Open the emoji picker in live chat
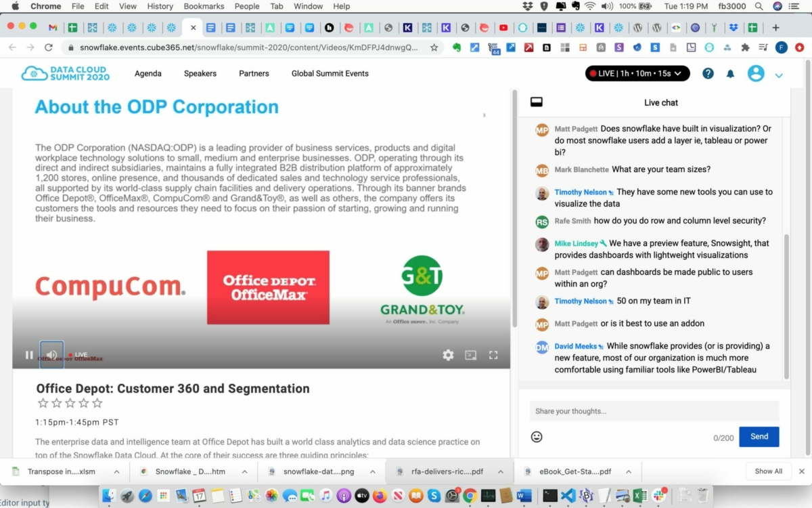 [x=537, y=436]
